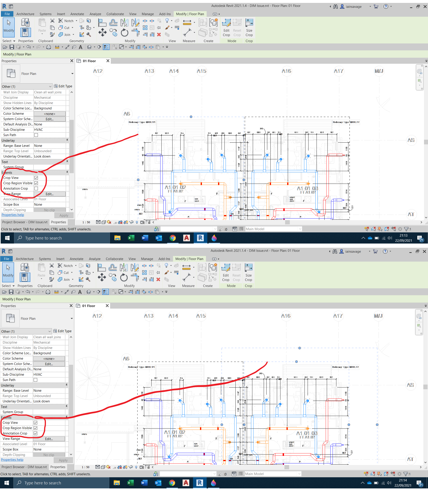Switch to the Architecture ribbon tab

(x=25, y=14)
